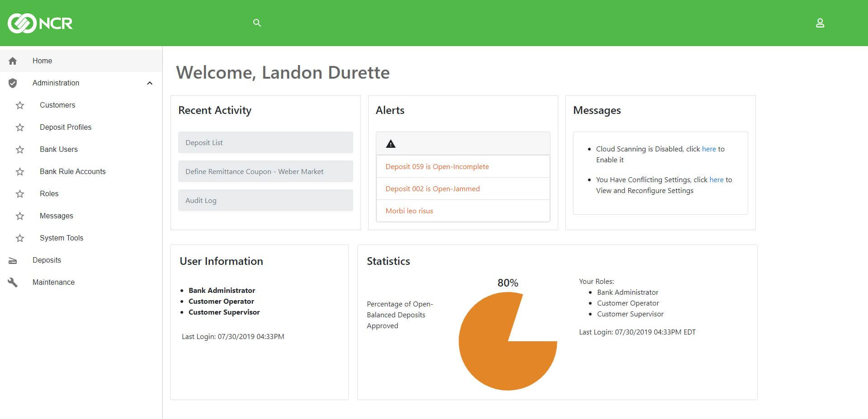Click the Alerts panel heading
This screenshot has width=868, height=419.
click(390, 110)
